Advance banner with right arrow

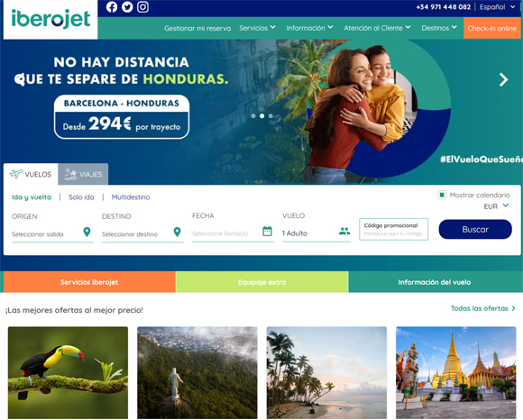point(504,79)
